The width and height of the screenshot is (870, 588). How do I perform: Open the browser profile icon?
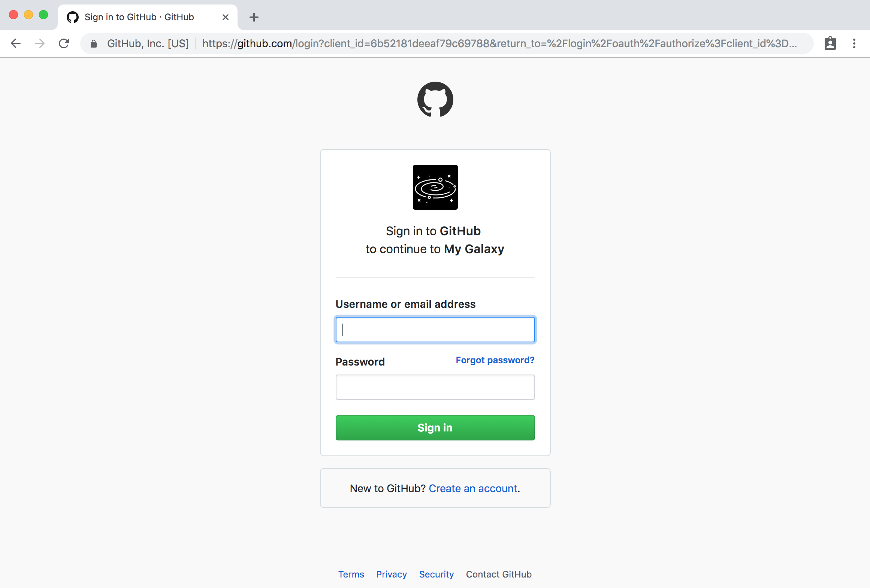tap(830, 43)
